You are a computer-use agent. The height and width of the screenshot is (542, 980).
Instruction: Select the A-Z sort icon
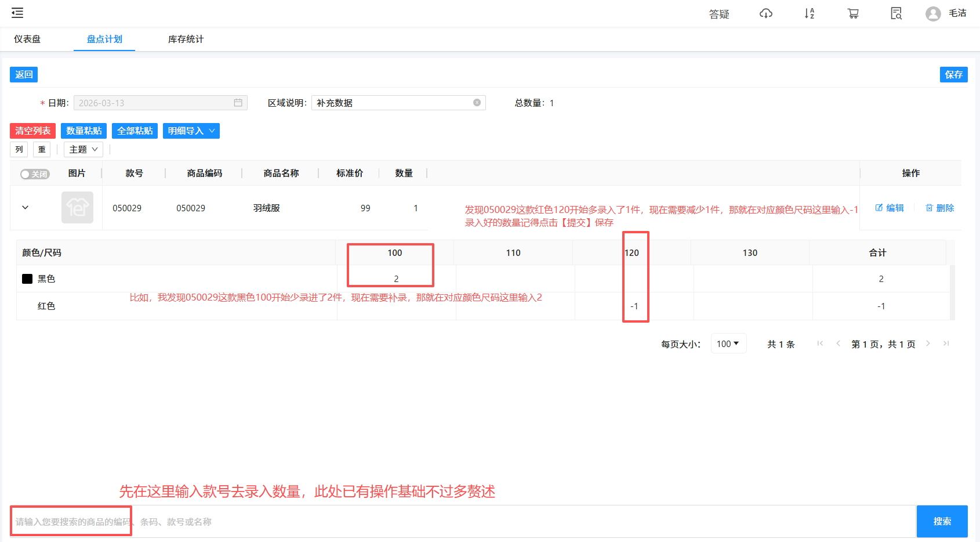810,13
